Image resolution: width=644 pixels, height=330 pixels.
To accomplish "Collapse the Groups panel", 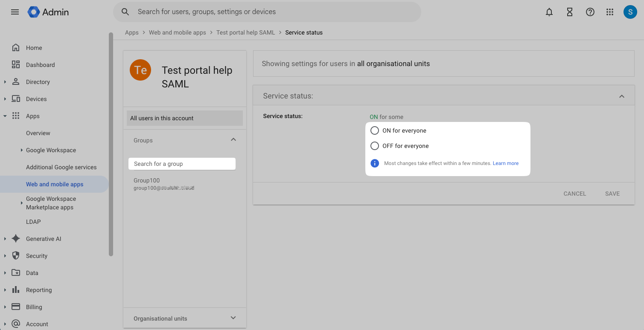I will pos(233,139).
